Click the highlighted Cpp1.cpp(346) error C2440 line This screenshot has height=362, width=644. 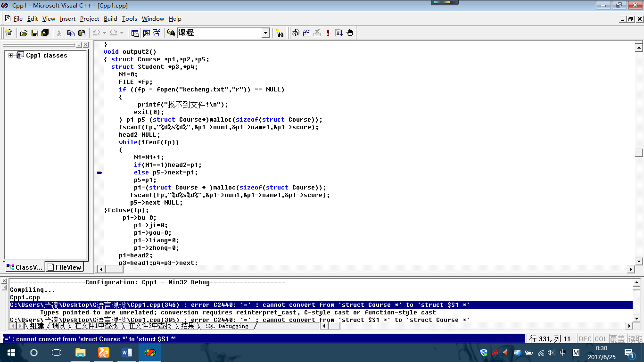pos(321,305)
